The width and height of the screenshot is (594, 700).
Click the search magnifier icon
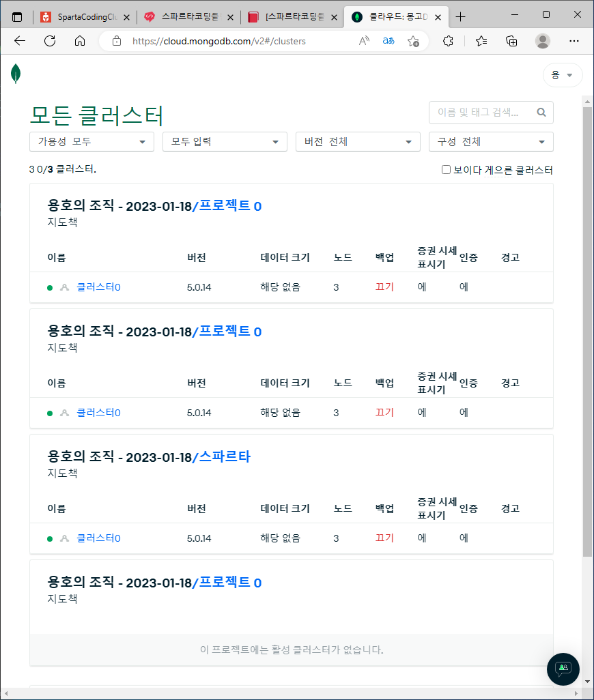tap(541, 113)
